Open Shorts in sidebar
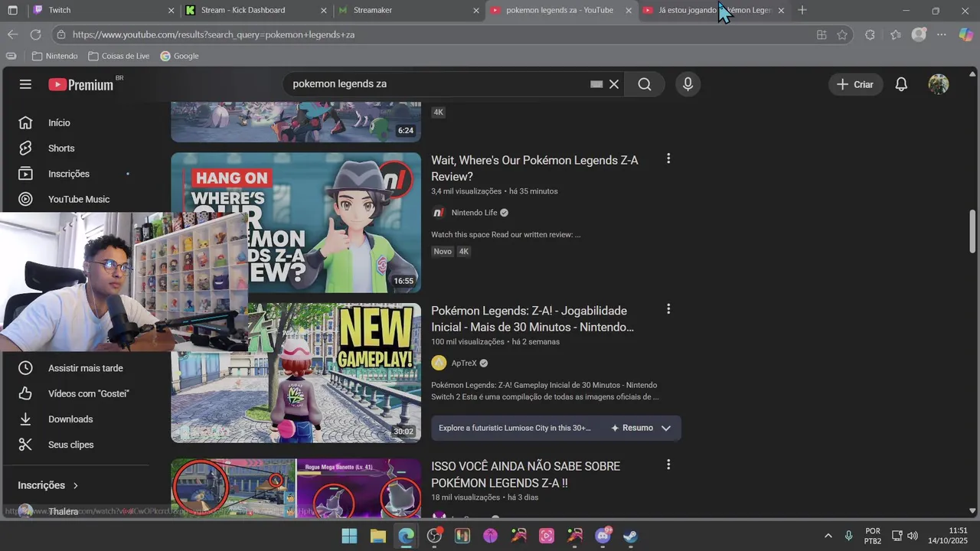This screenshot has width=980, height=551. click(61, 148)
